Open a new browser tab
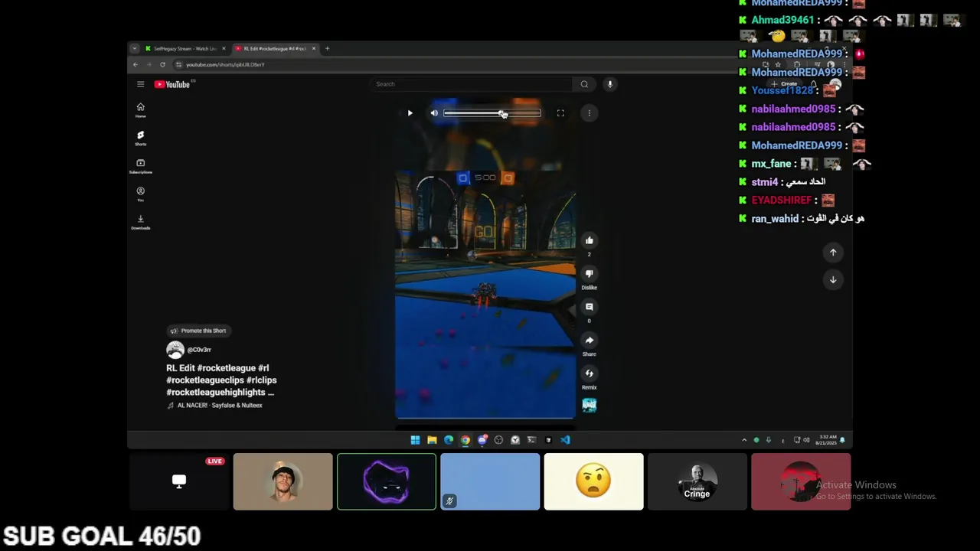This screenshot has width=980, height=551. click(327, 49)
